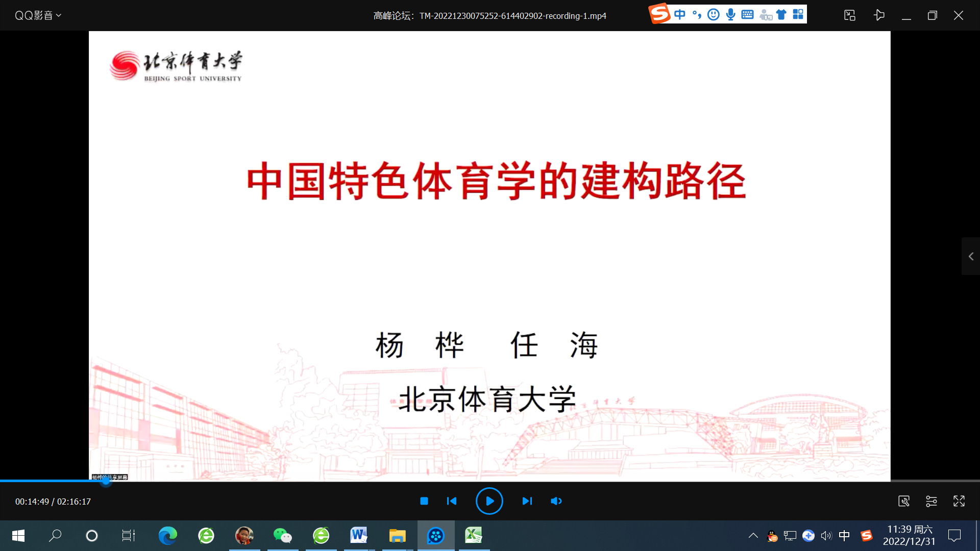The image size is (980, 551).
Task: Open Word from the taskbar
Action: pos(358,536)
